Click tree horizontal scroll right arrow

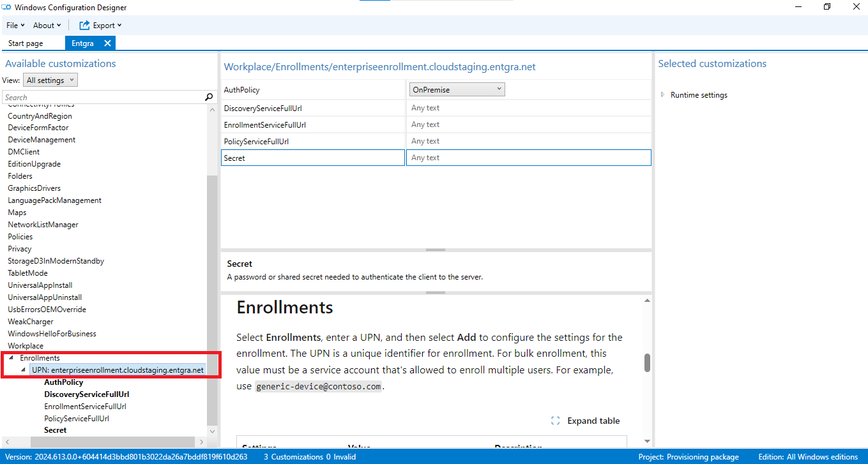pos(202,442)
